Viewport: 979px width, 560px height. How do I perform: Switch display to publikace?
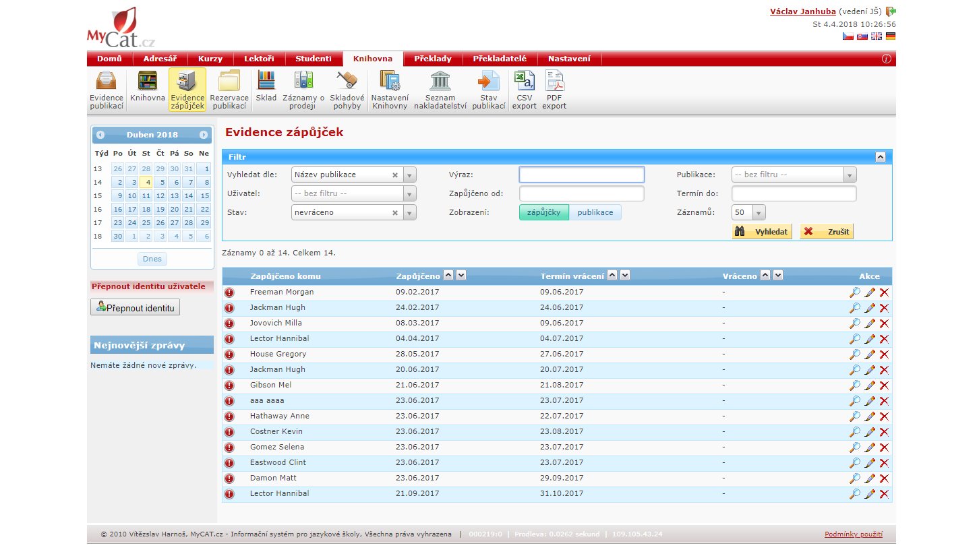595,212
